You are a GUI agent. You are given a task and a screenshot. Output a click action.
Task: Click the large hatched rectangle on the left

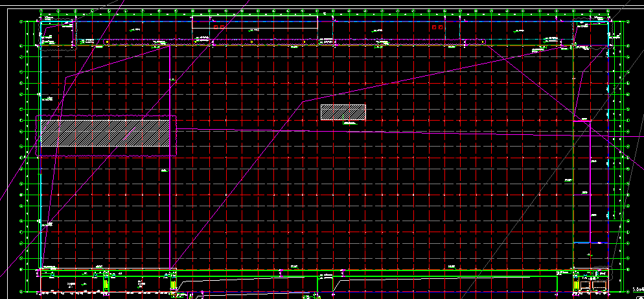point(105,133)
